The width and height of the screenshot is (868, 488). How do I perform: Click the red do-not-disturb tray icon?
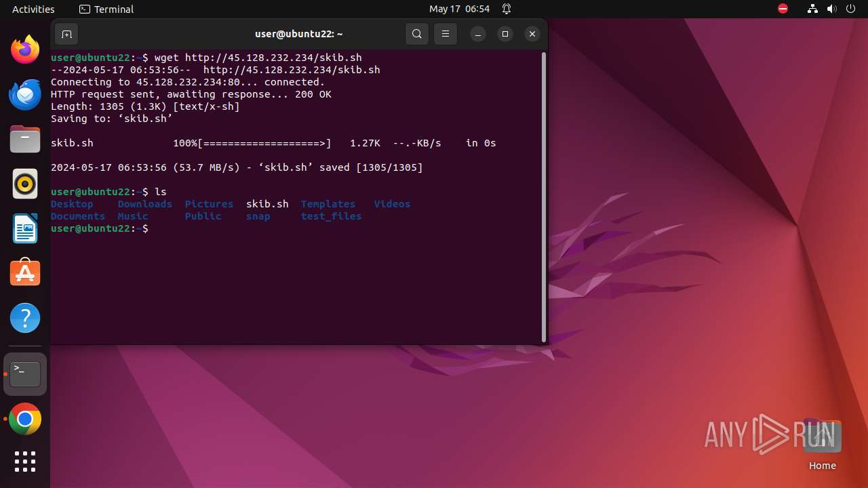coord(783,9)
